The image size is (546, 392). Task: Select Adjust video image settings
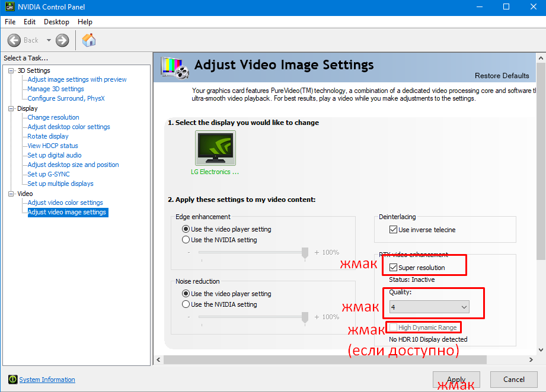68,212
